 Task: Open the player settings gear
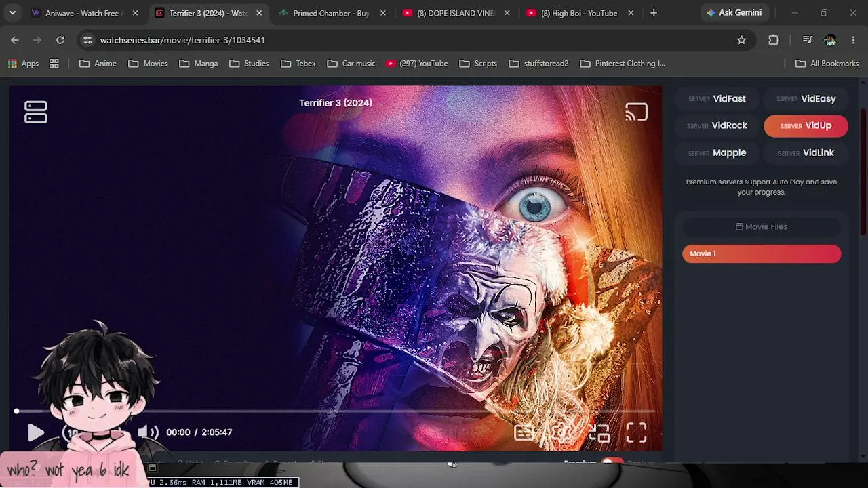561,432
